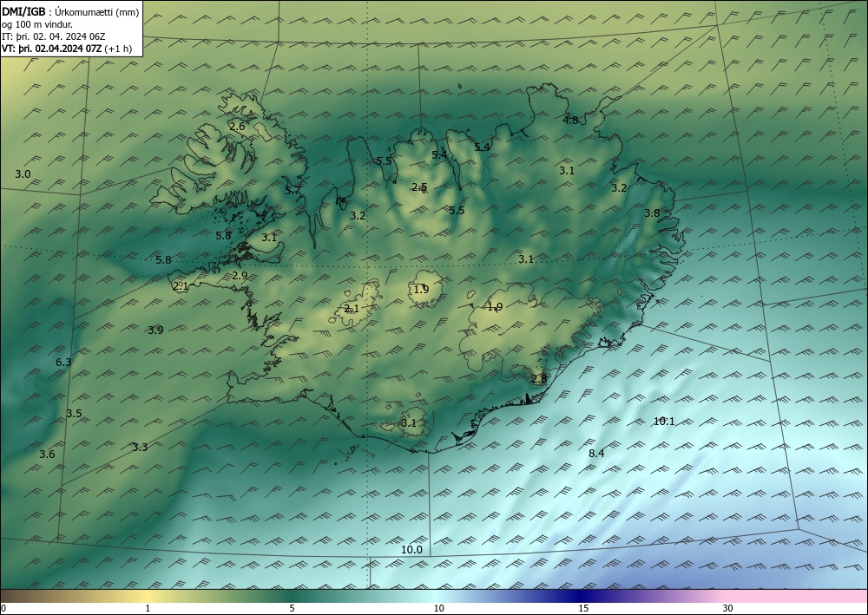Click the 3.8 value on the east coast
868x615 pixels.
652,213
